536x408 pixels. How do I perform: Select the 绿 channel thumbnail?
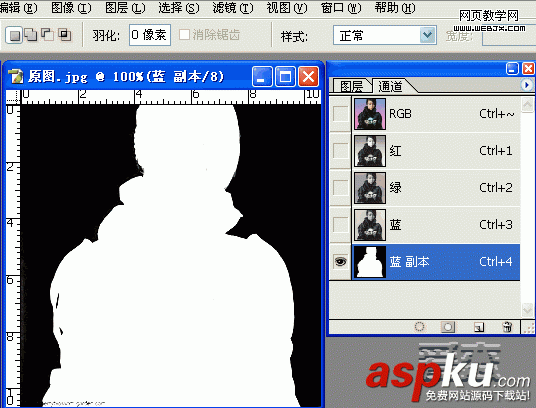[x=370, y=188]
